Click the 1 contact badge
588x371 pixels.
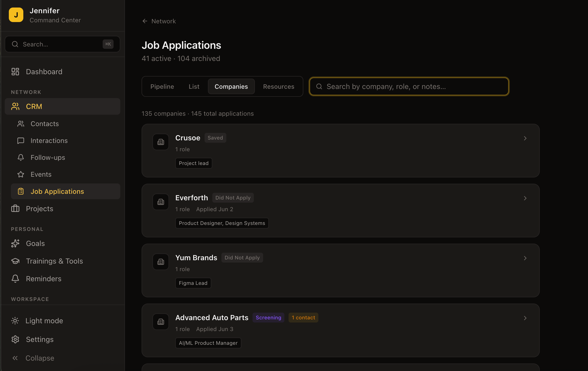pos(303,318)
